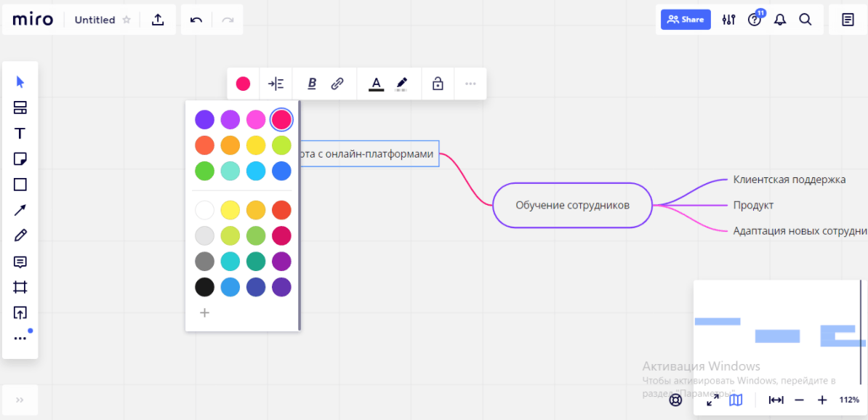Select the Обучение сотрудников mind map node
This screenshot has height=420, width=868.
(x=572, y=206)
